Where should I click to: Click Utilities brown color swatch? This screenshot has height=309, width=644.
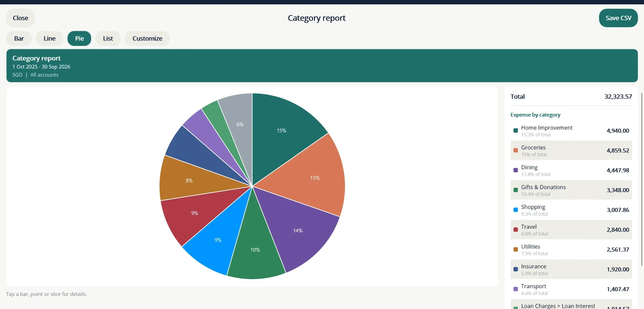[516, 250]
